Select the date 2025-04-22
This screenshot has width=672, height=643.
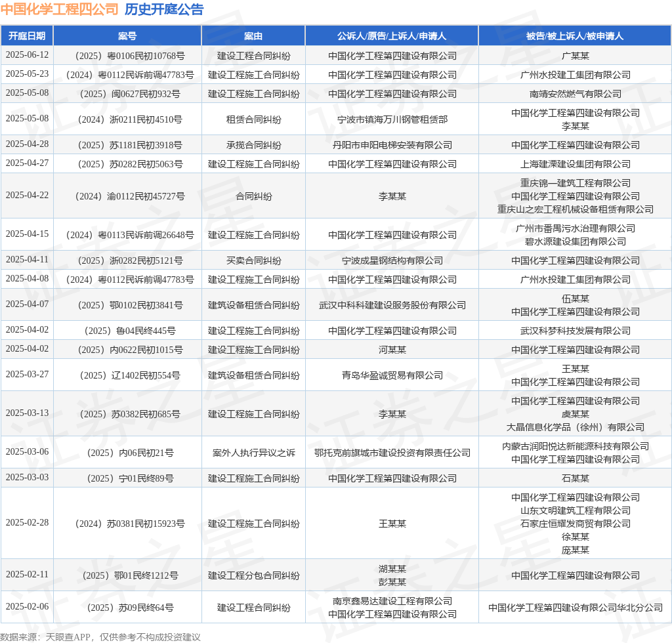click(27, 196)
